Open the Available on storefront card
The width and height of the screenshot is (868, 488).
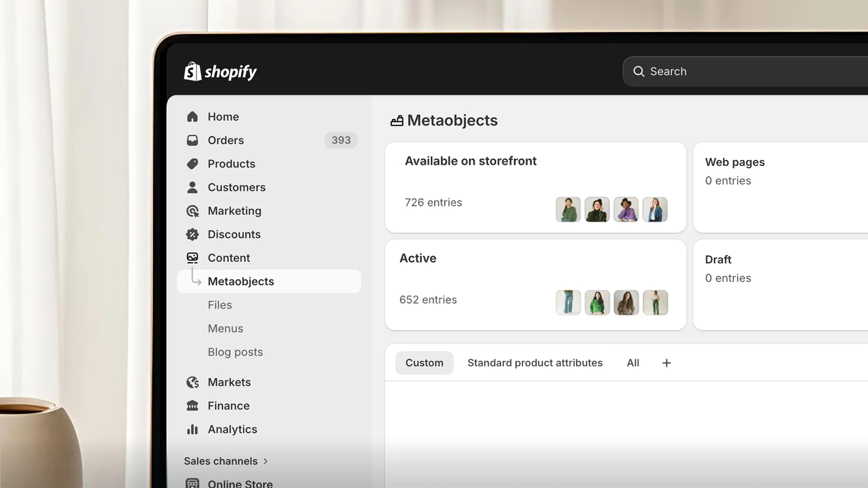pyautogui.click(x=535, y=188)
